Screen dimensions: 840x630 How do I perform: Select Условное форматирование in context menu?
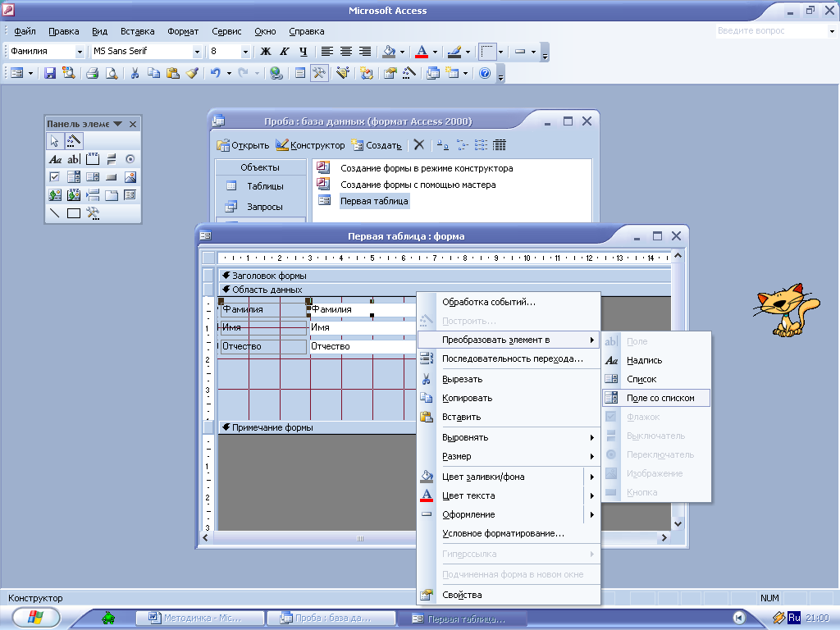(x=509, y=533)
